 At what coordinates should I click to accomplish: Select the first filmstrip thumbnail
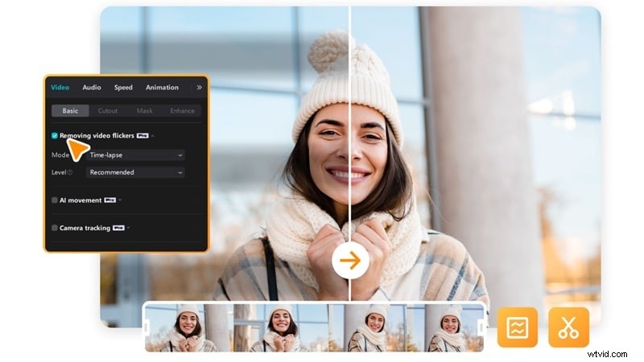[x=190, y=327]
